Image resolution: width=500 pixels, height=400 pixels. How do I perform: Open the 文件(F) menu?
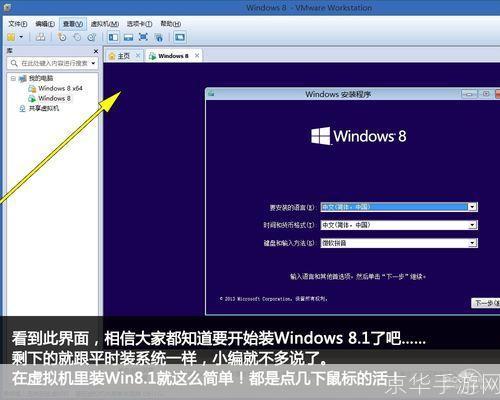click(18, 24)
